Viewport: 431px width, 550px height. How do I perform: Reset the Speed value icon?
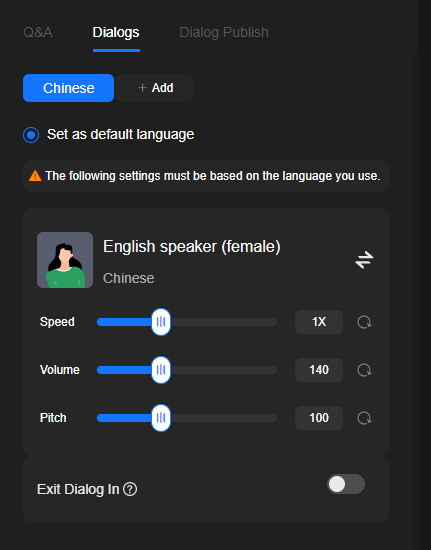364,322
